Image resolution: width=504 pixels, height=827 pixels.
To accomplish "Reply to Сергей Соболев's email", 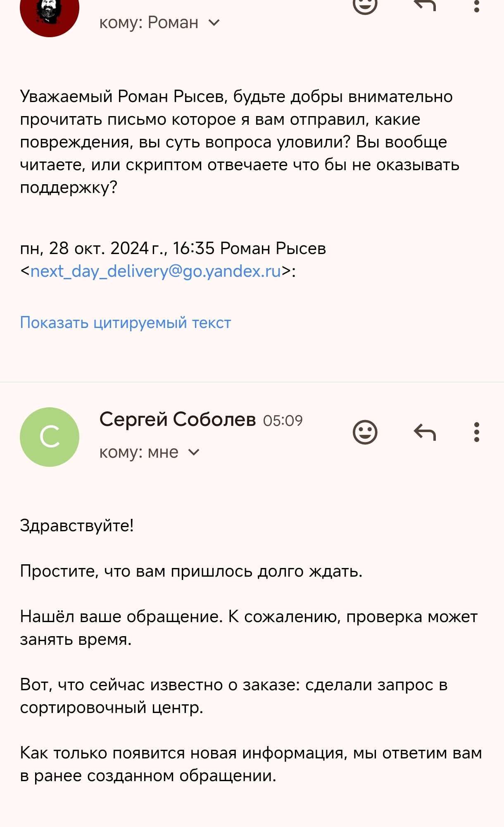I will click(425, 433).
